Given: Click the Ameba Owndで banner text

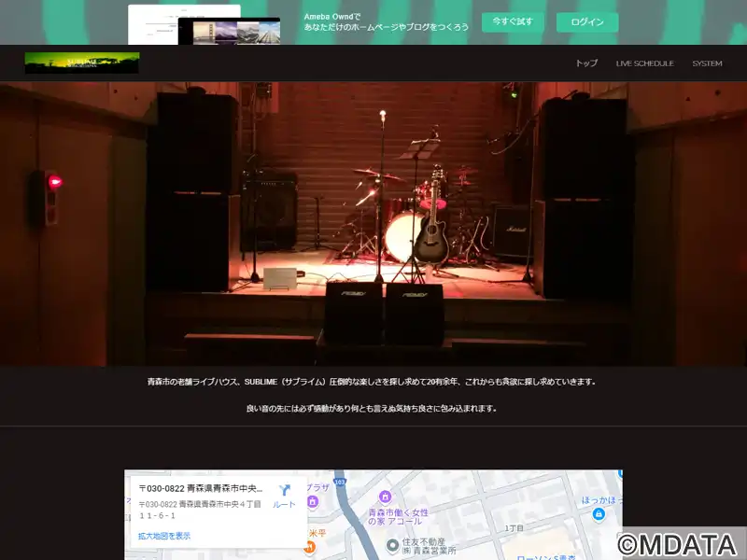Looking at the screenshot, I should [x=332, y=17].
